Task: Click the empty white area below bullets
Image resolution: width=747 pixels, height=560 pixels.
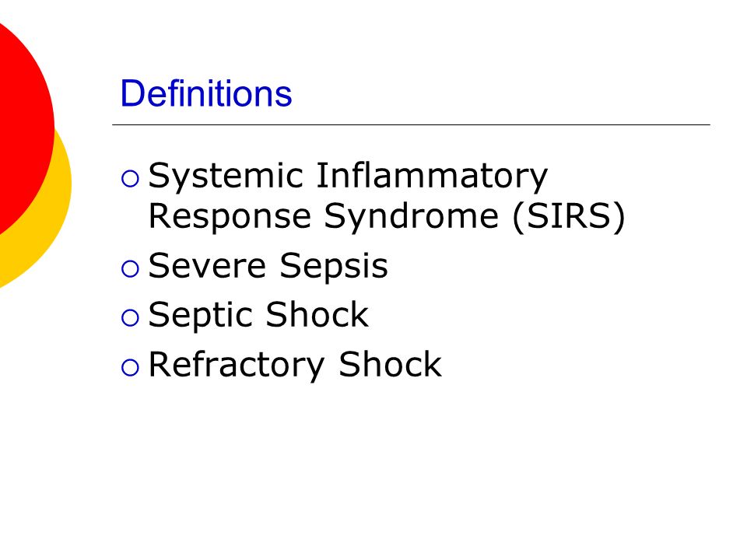Action: click(410, 467)
